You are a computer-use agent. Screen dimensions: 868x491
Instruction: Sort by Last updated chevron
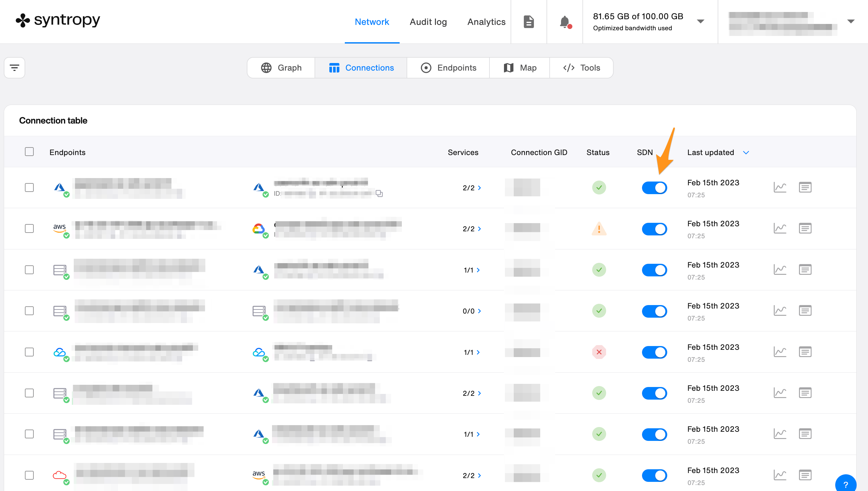click(746, 153)
